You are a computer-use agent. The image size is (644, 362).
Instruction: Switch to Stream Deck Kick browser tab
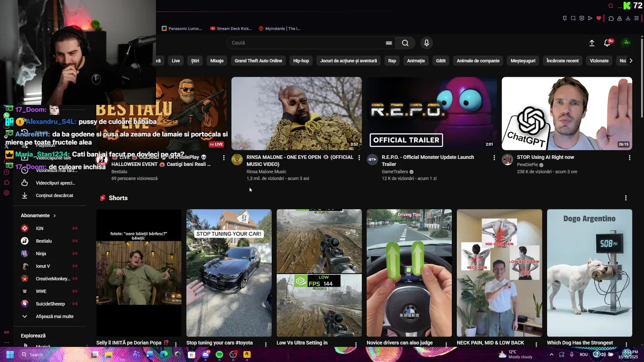tap(231, 29)
